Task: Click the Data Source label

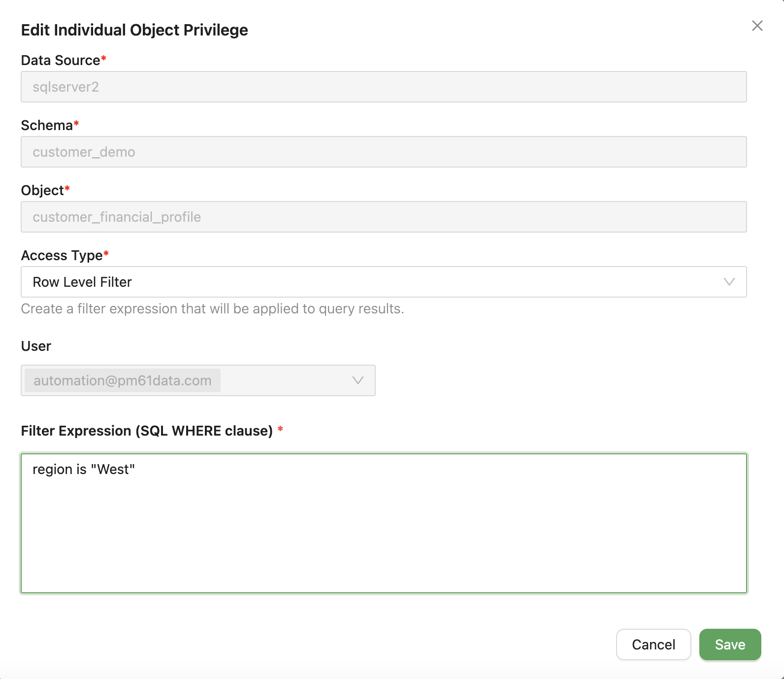Action: point(60,60)
